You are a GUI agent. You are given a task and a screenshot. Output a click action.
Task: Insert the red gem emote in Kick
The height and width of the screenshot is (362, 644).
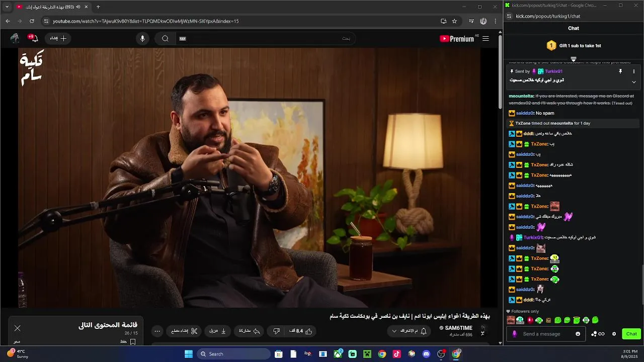[530, 320]
